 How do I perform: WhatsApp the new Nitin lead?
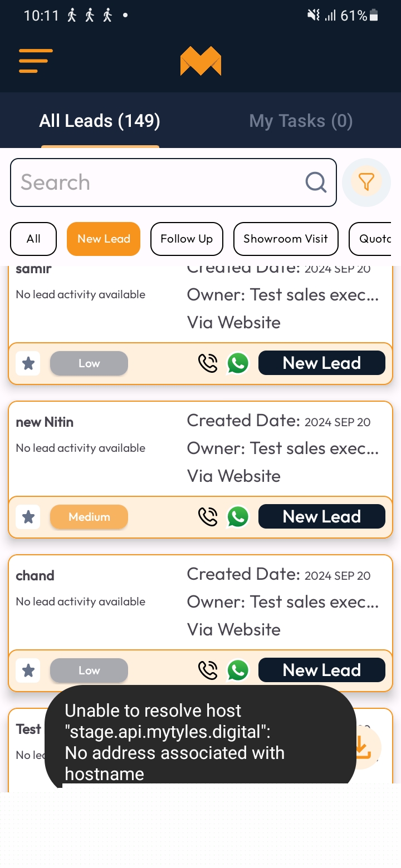[238, 517]
